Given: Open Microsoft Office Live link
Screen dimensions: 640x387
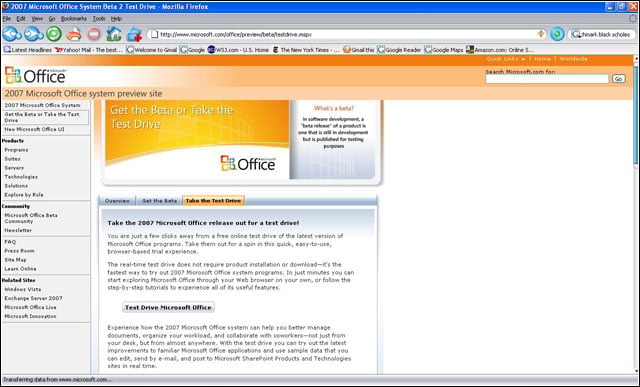Looking at the screenshot, I should click(30, 307).
